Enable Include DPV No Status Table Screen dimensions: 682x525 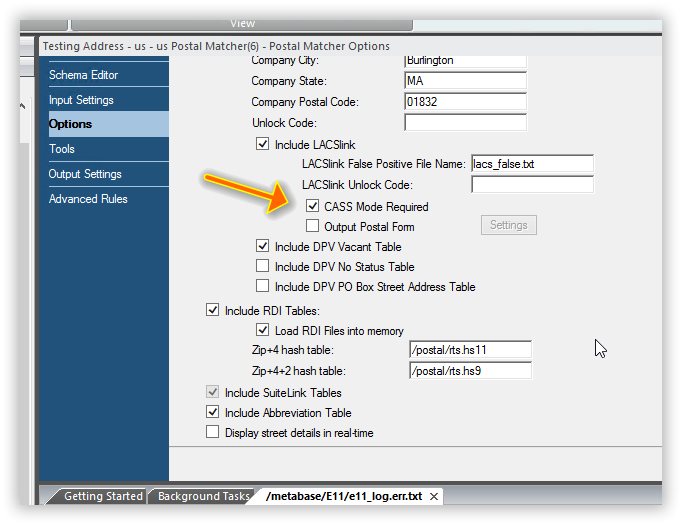(x=262, y=266)
